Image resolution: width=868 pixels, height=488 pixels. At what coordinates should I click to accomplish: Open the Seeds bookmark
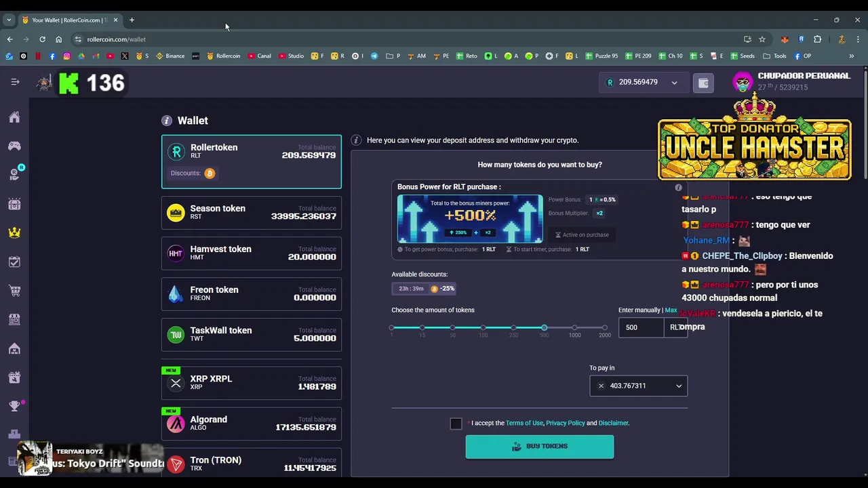click(x=742, y=56)
